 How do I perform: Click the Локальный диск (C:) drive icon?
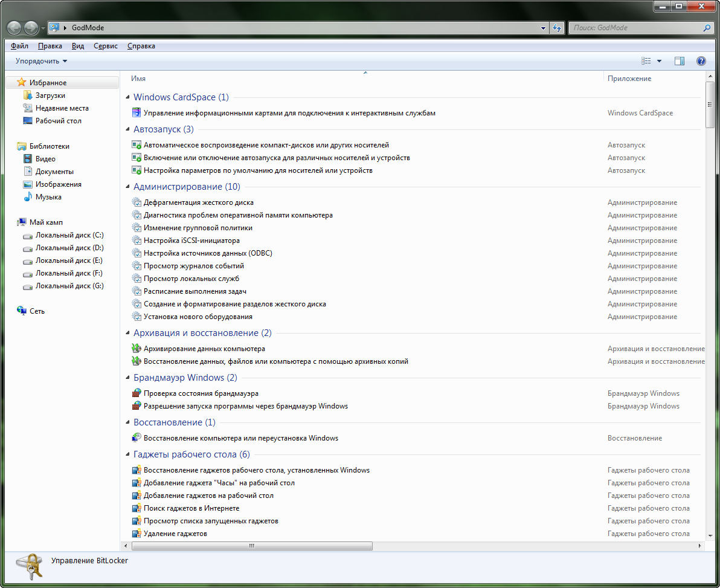coord(28,236)
